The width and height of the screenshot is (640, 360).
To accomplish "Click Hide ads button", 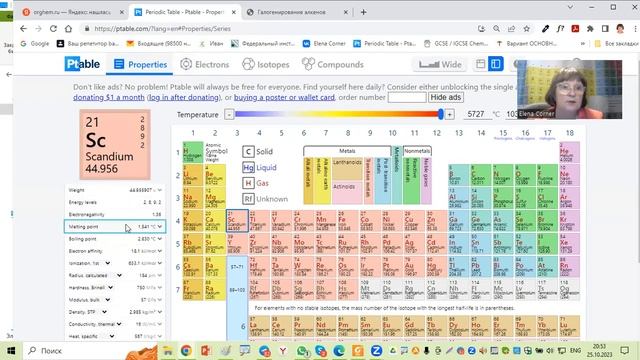I will pos(446,97).
